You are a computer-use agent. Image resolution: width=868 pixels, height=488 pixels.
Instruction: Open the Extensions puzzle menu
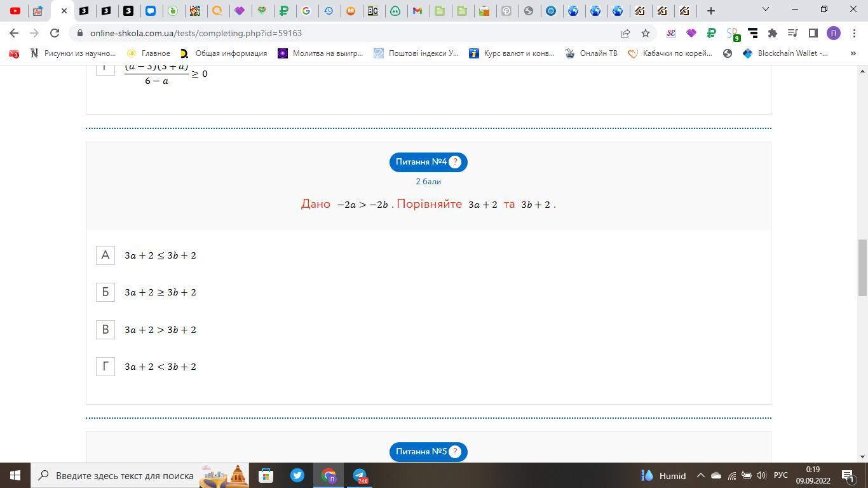click(x=773, y=33)
